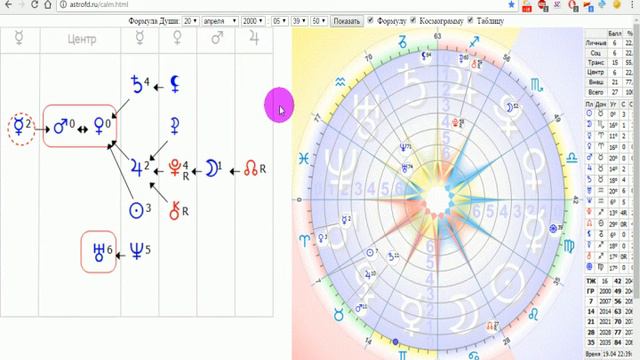The height and width of the screenshot is (360, 640).
Task: Click the Moon marker in cosmogram
Action: pyautogui.click(x=510, y=108)
